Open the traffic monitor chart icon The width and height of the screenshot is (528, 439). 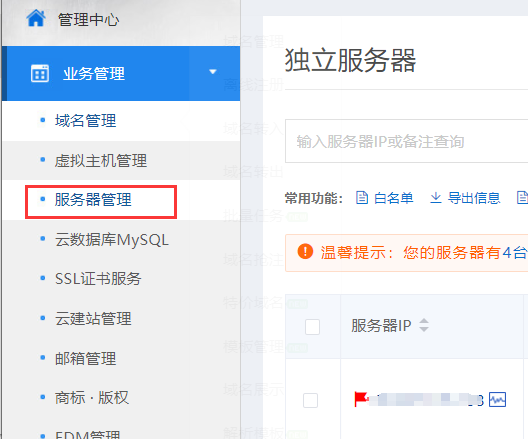point(497,400)
